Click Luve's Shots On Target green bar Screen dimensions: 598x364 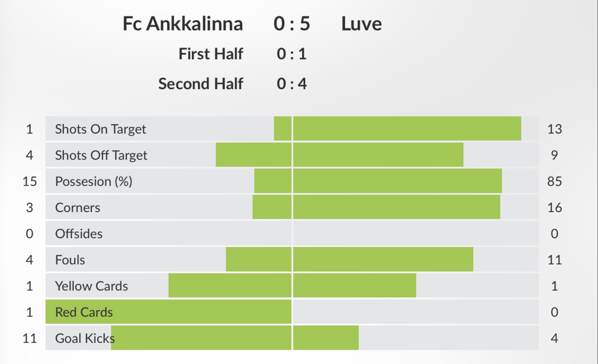point(407,129)
